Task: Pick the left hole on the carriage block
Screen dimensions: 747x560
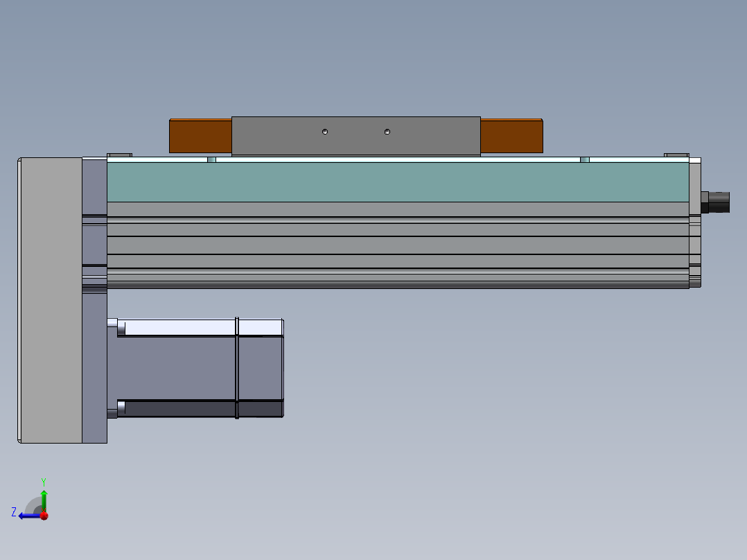Action: pyautogui.click(x=325, y=132)
